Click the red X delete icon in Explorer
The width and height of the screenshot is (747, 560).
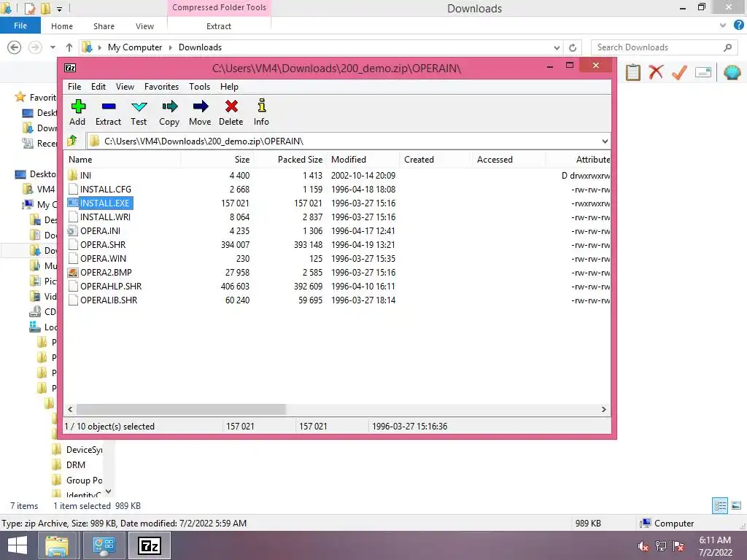[x=656, y=72]
